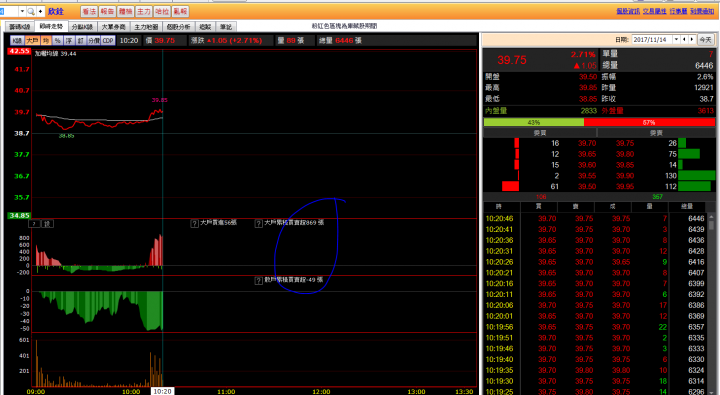Go to previous date with left arrow

click(684, 40)
